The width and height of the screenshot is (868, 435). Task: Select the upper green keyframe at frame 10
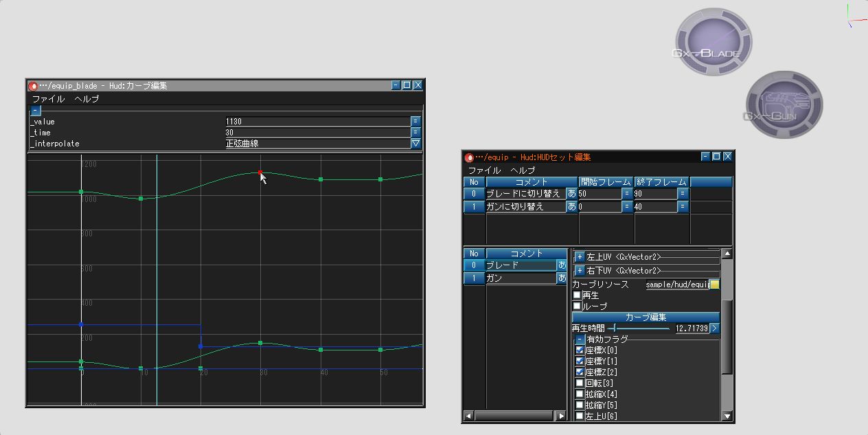141,198
